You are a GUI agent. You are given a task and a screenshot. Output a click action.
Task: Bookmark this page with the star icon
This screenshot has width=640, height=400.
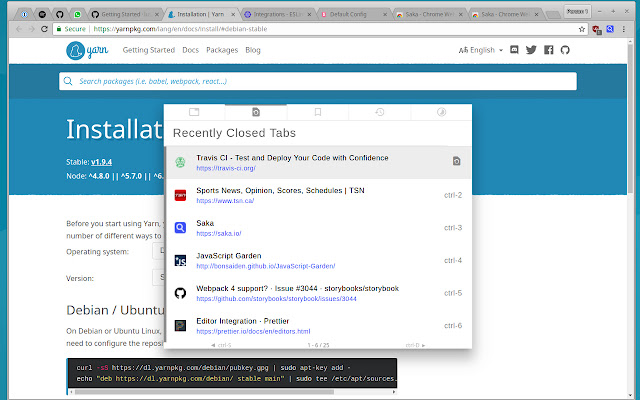point(582,29)
